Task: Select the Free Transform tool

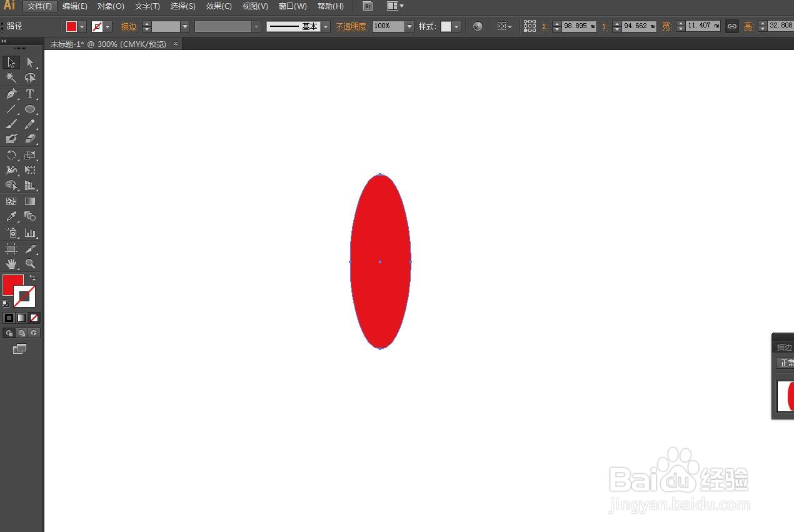Action: click(x=30, y=170)
